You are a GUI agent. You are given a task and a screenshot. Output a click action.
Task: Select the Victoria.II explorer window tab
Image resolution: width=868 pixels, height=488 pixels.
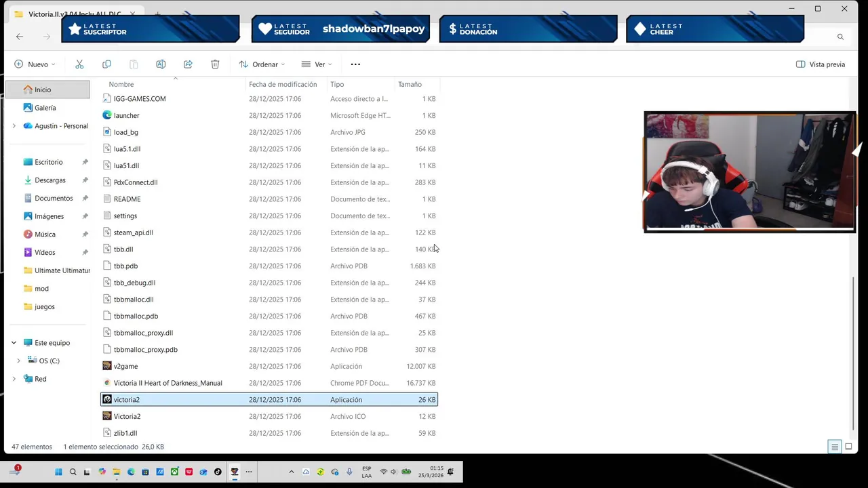click(x=75, y=14)
